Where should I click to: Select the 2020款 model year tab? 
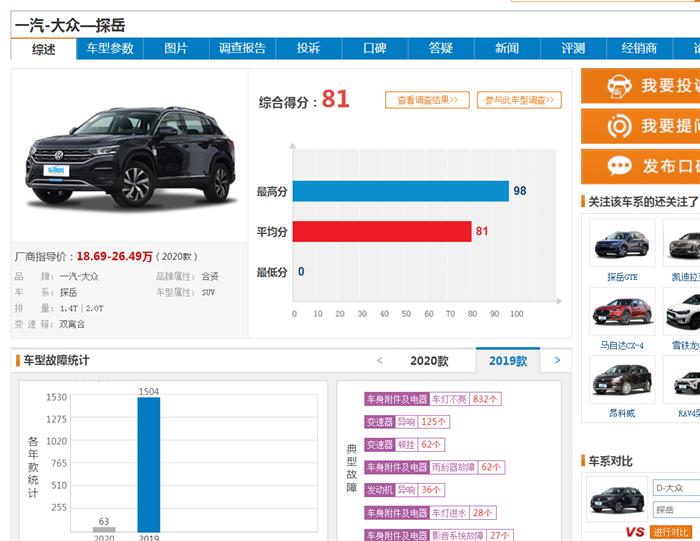tap(429, 361)
